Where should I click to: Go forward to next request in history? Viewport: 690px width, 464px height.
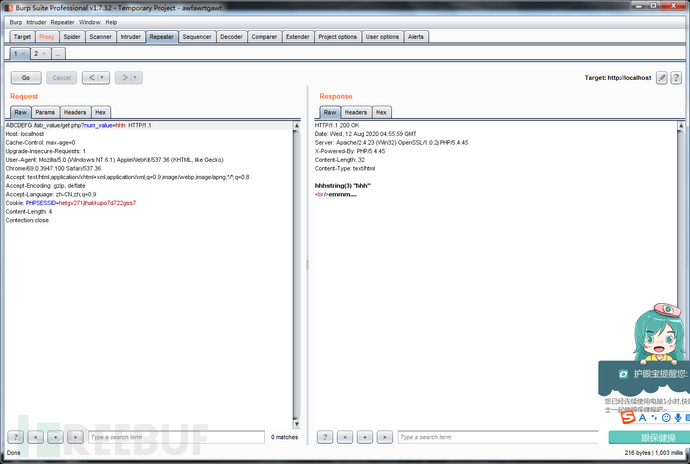pos(125,78)
